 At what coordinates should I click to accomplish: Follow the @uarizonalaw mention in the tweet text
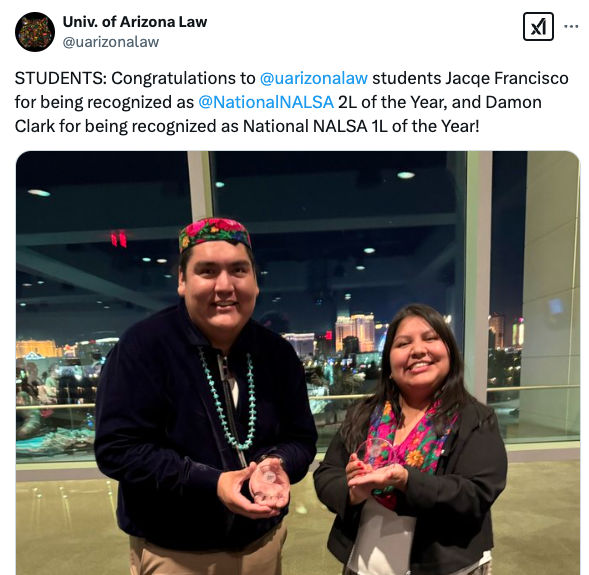[314, 78]
